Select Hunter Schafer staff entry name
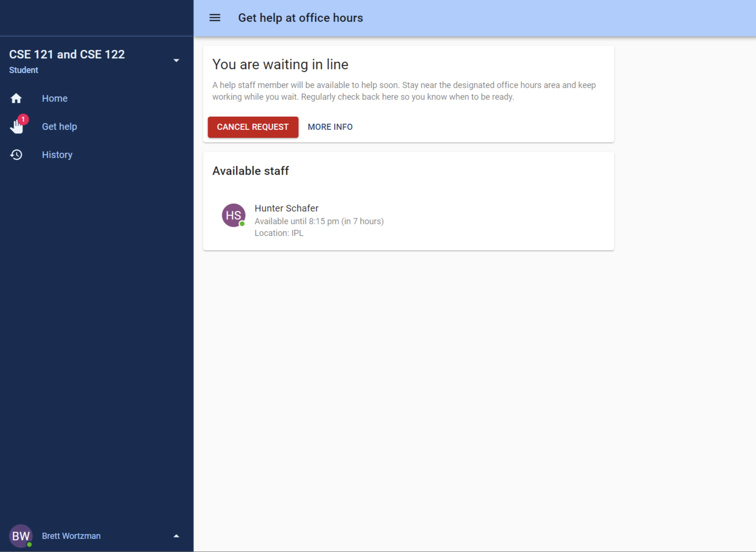Image resolution: width=756 pixels, height=552 pixels. click(x=286, y=208)
